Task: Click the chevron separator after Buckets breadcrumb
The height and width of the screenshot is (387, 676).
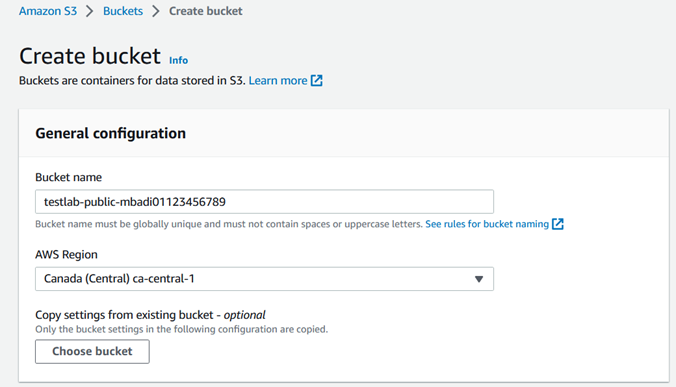Action: click(x=156, y=11)
